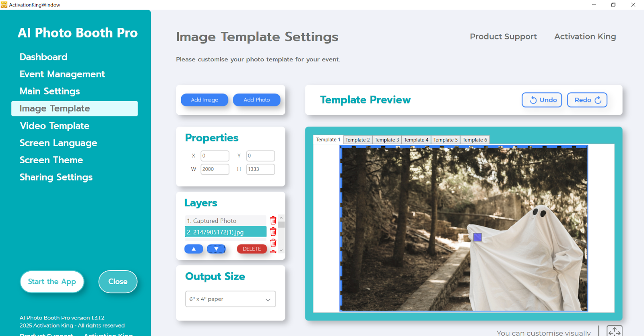Switch to the Template 3 tab
The height and width of the screenshot is (336, 644).
[387, 140]
